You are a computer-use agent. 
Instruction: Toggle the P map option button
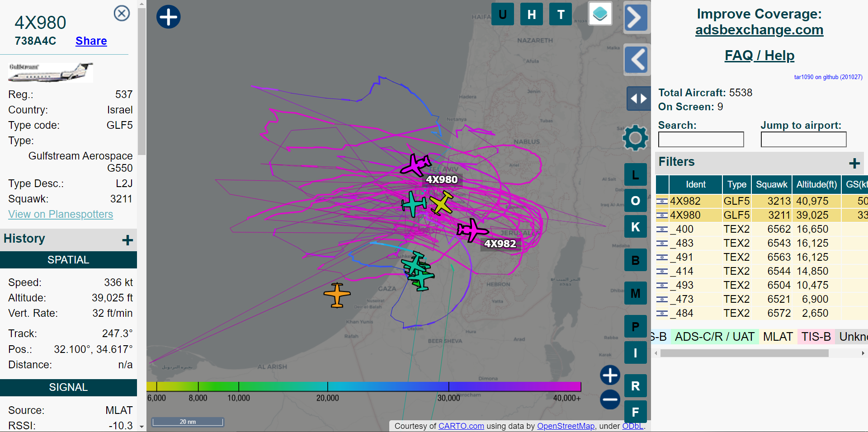pyautogui.click(x=635, y=326)
